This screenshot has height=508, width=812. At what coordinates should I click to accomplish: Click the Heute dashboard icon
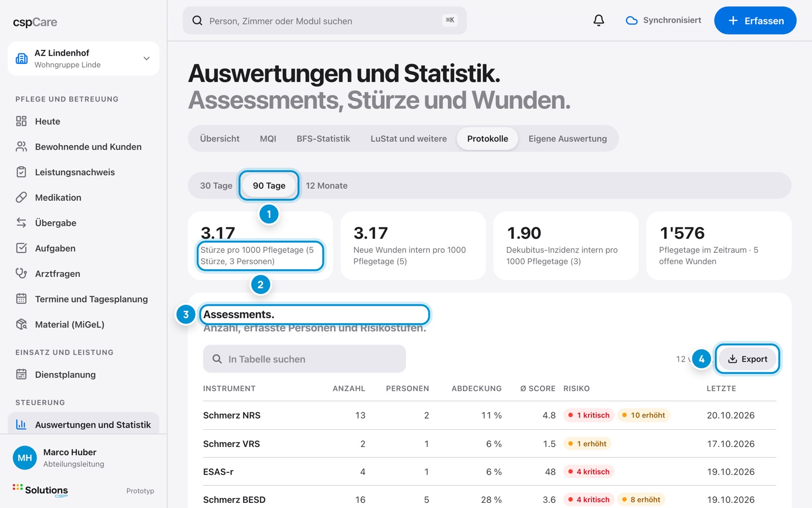click(21, 121)
